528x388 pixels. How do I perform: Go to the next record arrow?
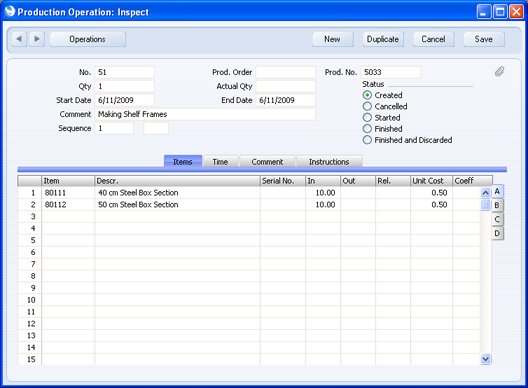tap(37, 39)
